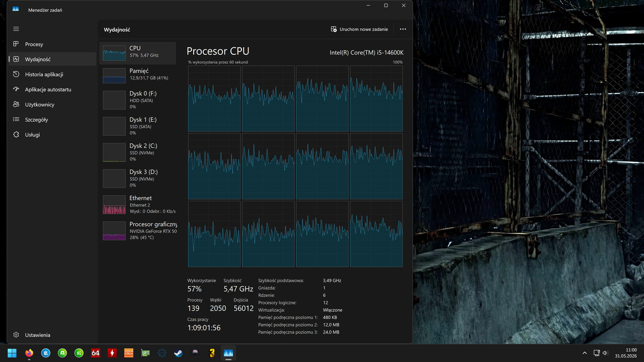
Task: Select the Ethernet performance item
Action: [138, 205]
